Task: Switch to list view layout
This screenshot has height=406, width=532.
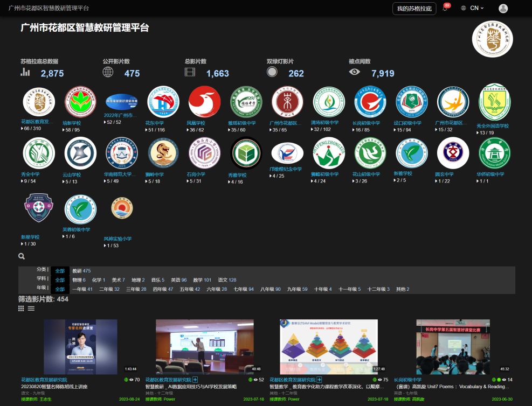Action: coord(31,309)
